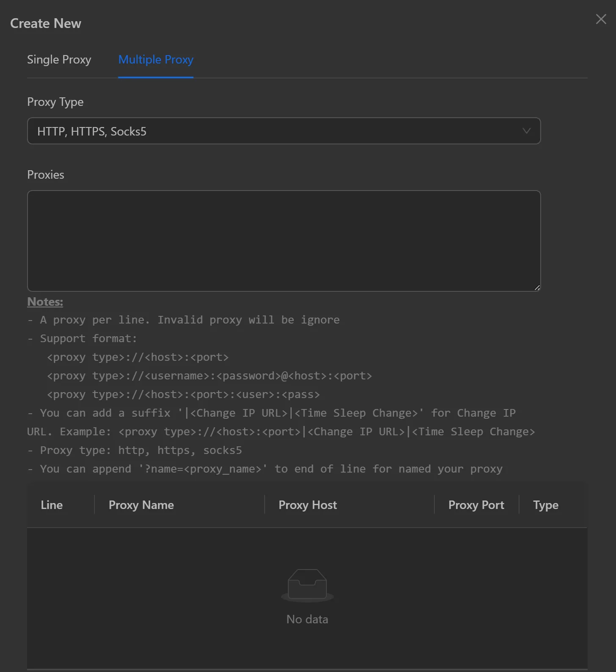
Task: Click the chevron arrow in Proxy Type field
Action: [x=526, y=131]
